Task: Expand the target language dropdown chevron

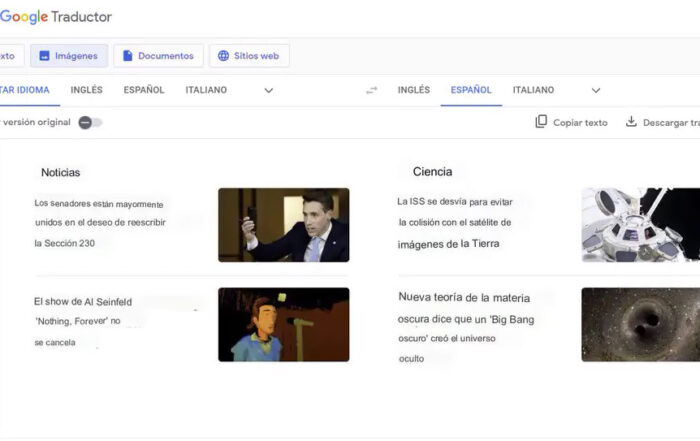Action: (x=596, y=90)
